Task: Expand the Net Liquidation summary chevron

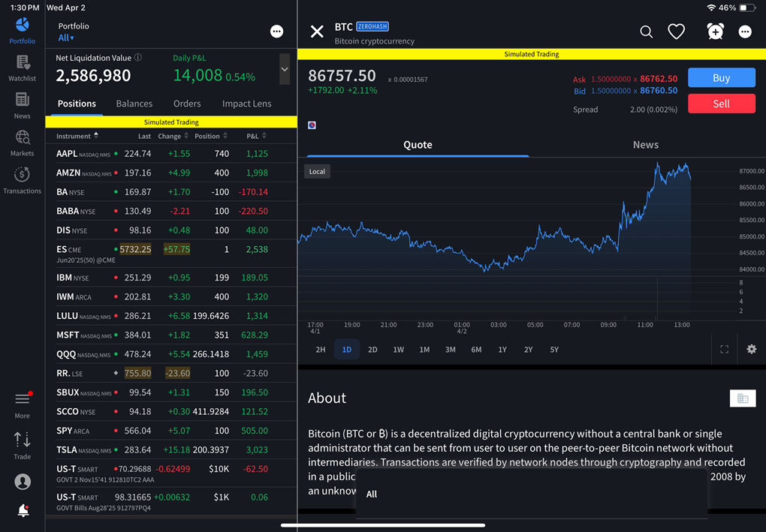Action: (285, 69)
